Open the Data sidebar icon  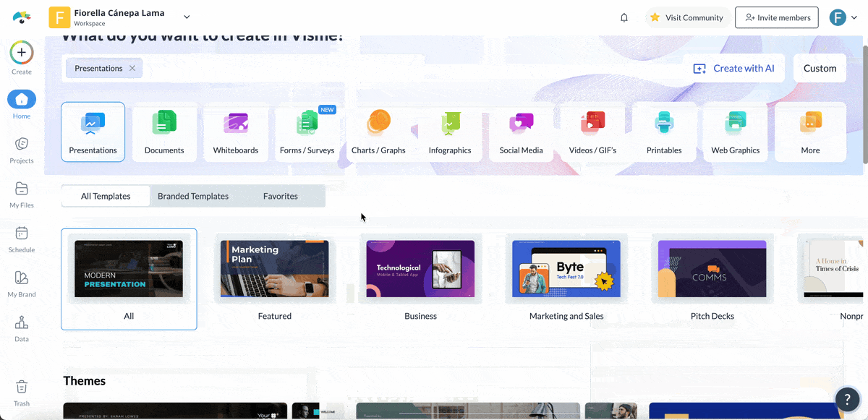[x=22, y=323]
